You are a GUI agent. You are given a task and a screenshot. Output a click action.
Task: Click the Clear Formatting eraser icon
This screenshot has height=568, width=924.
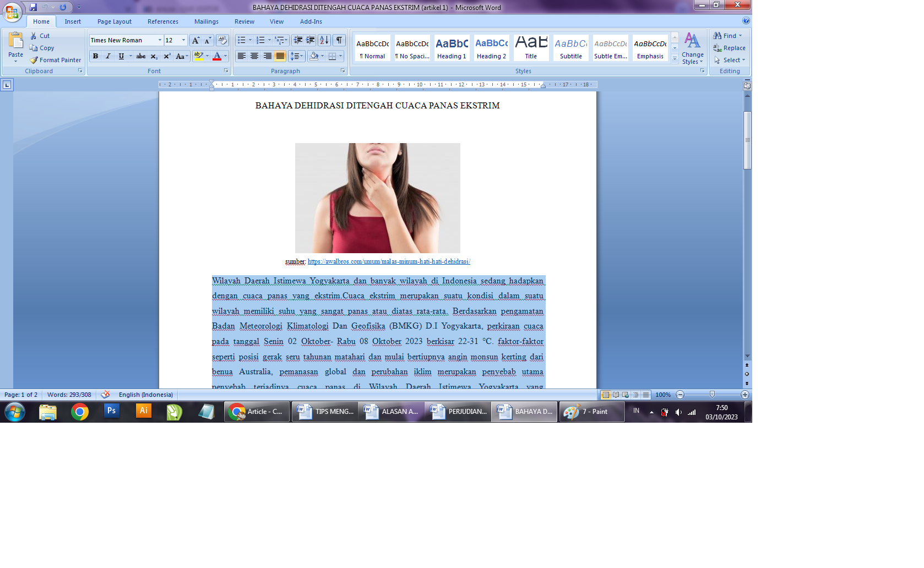[222, 40]
